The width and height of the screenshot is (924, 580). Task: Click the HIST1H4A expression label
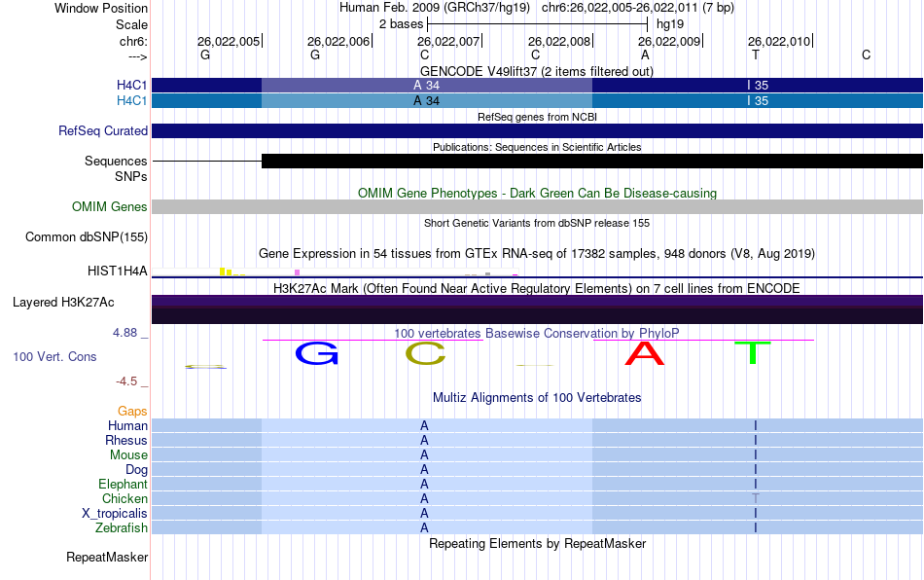118,272
